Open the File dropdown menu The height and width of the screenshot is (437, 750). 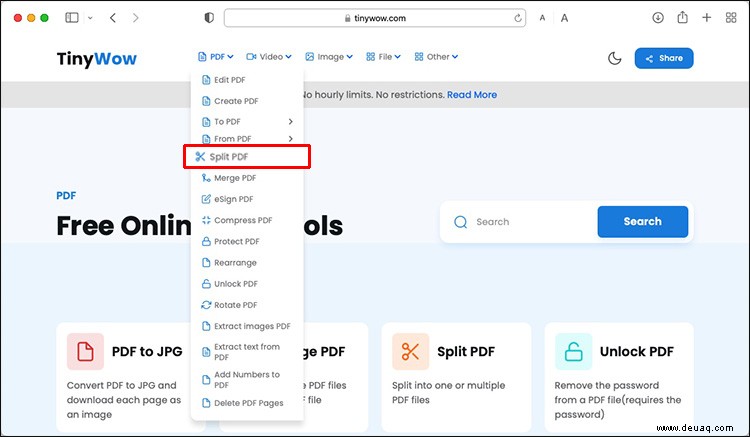click(x=383, y=57)
